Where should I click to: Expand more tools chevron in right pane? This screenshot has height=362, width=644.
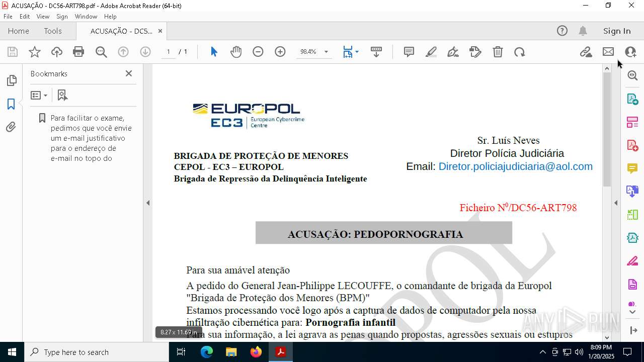pyautogui.click(x=632, y=312)
